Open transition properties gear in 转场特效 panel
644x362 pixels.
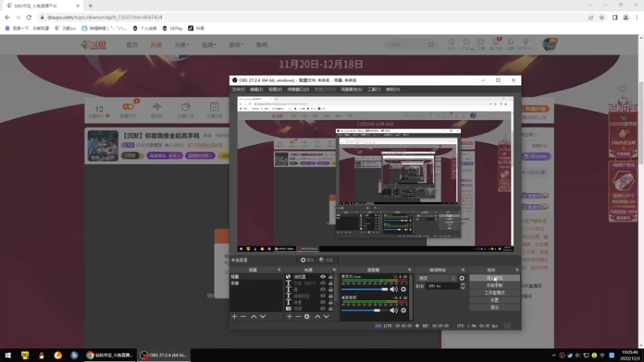[462, 278]
